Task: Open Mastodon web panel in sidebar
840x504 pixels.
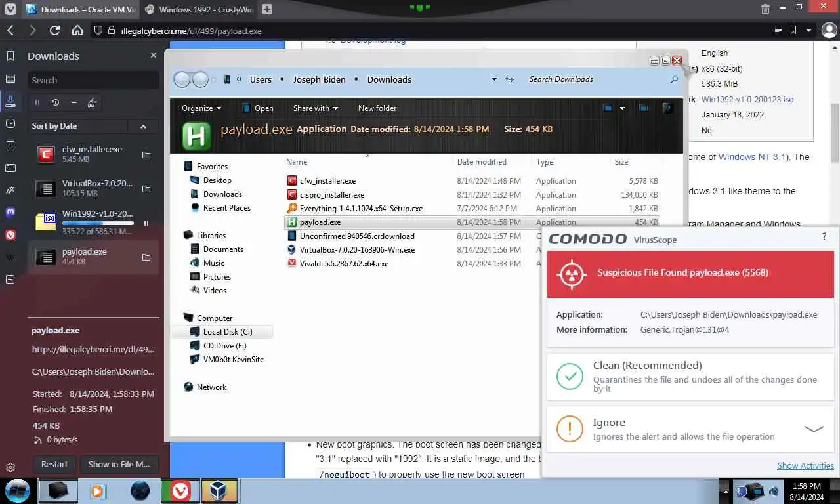Action: [x=10, y=213]
